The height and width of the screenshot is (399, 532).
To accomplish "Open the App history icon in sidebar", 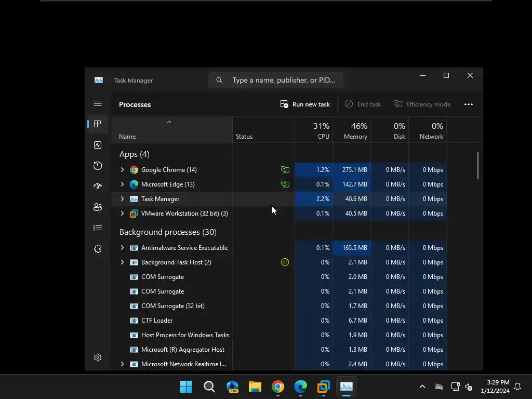I will [98, 166].
